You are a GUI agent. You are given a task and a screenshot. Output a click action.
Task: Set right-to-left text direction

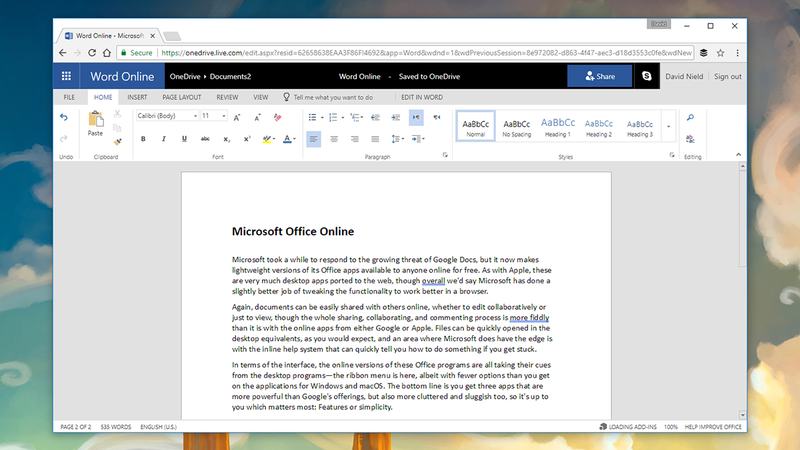[x=437, y=117]
